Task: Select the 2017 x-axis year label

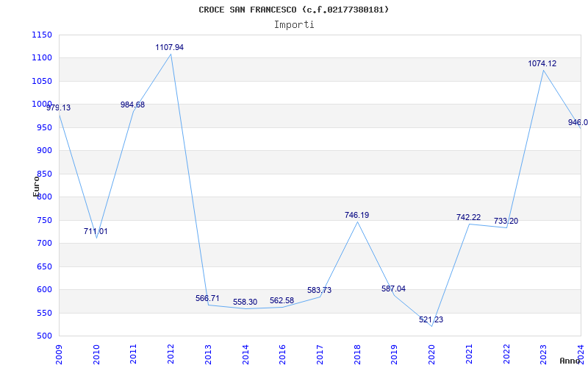Action: [320, 354]
